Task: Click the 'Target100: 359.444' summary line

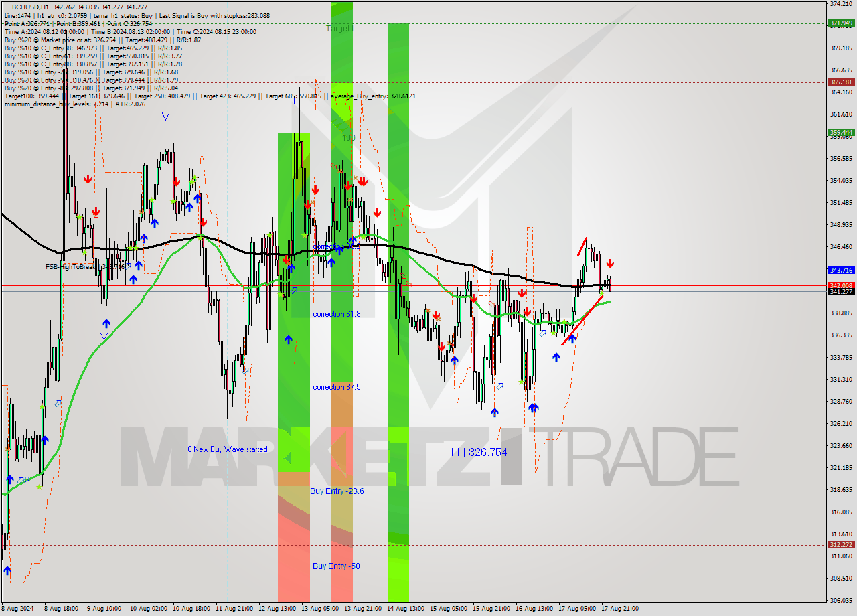Action: (x=210, y=96)
